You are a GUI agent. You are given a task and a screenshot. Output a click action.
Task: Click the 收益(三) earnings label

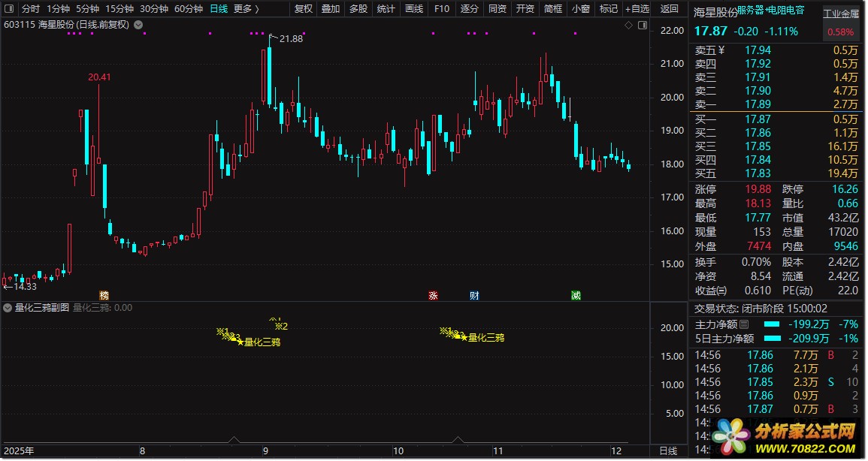(711, 291)
